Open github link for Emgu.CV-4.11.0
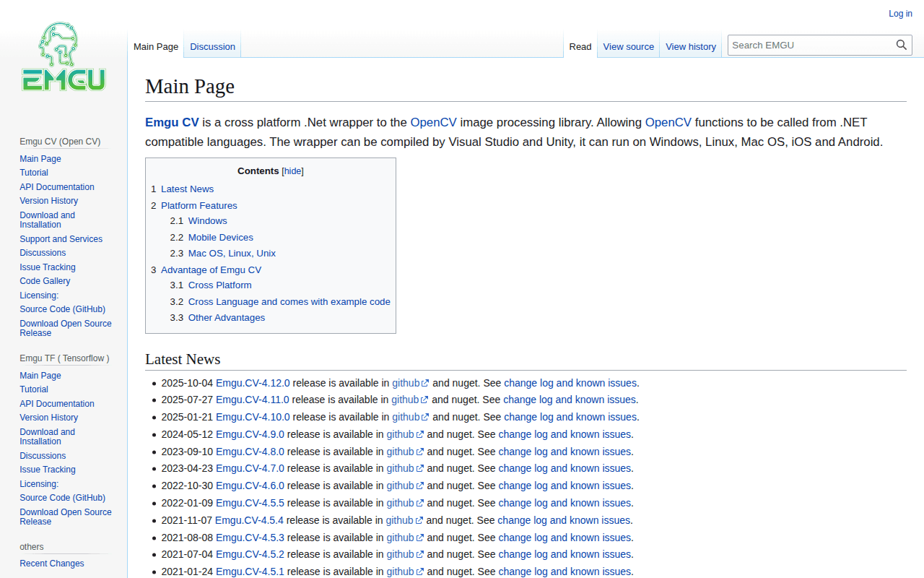This screenshot has width=924, height=578. click(410, 400)
